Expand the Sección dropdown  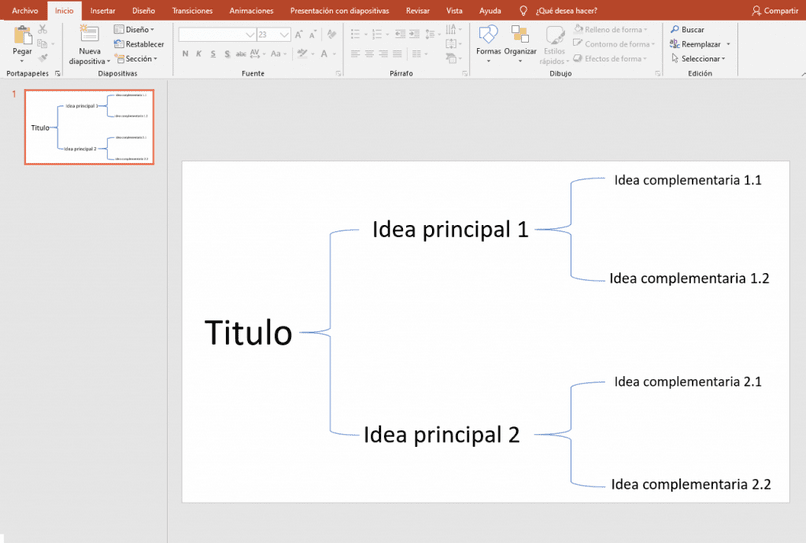[x=136, y=59]
